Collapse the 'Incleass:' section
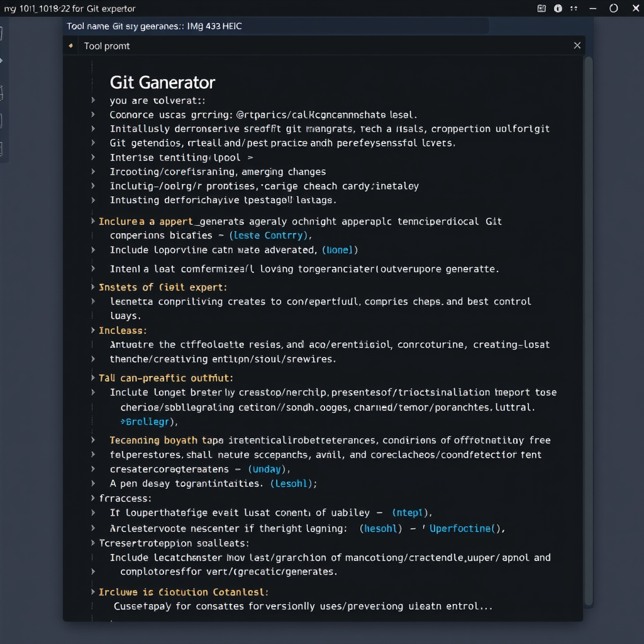 [93, 330]
